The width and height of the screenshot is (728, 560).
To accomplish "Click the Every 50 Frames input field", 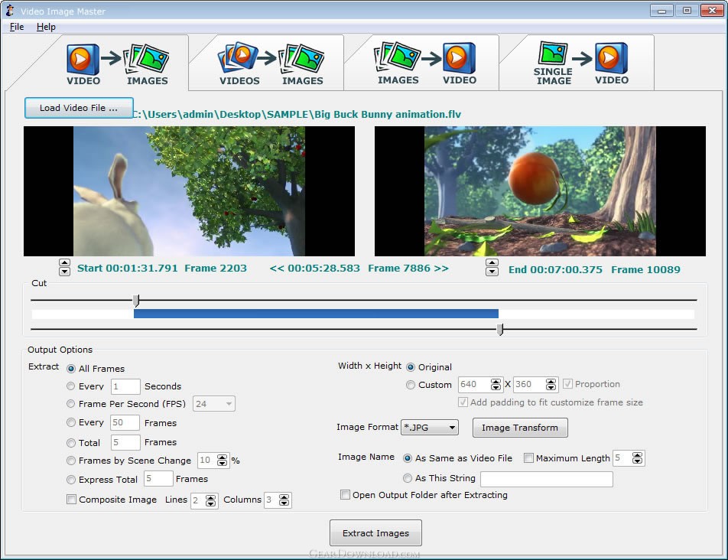I will pyautogui.click(x=125, y=422).
